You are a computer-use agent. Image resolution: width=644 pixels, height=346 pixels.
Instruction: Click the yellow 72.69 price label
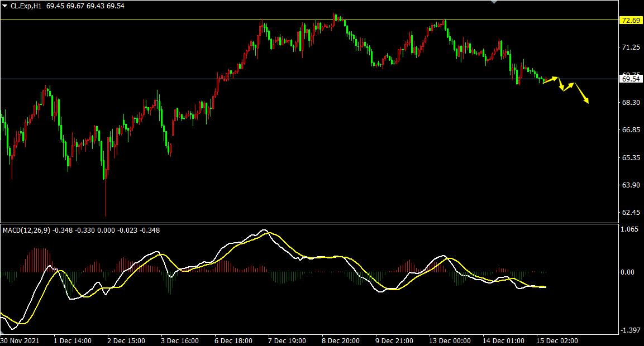631,21
